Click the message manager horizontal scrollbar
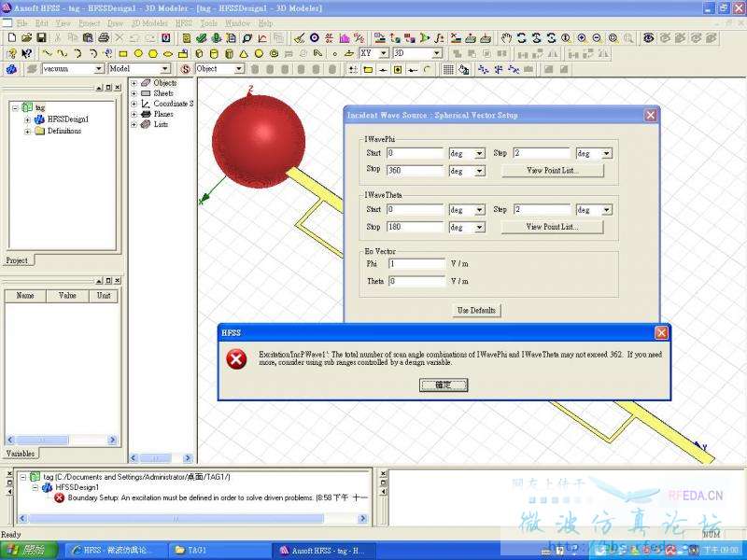The height and width of the screenshot is (560, 747). 193,518
